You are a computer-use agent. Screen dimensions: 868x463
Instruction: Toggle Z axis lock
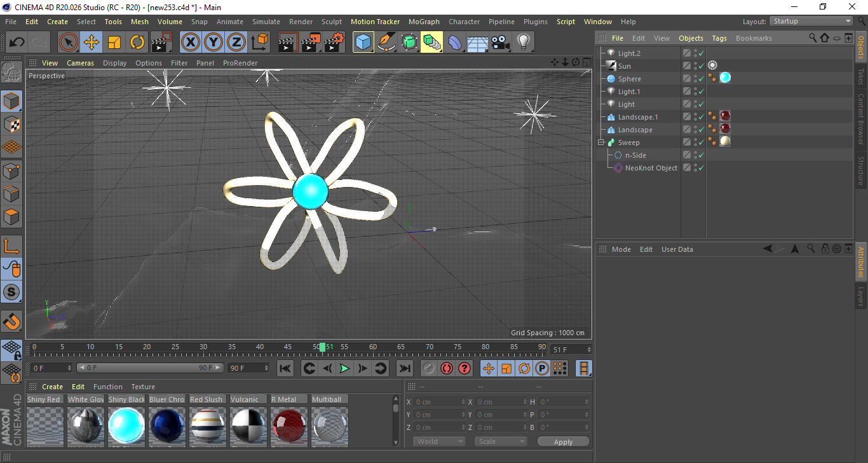pyautogui.click(x=236, y=43)
